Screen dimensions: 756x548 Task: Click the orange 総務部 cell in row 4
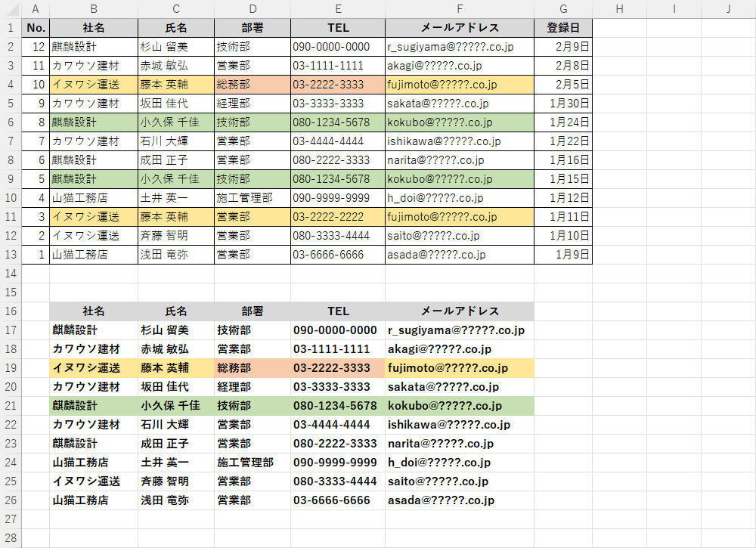click(253, 85)
